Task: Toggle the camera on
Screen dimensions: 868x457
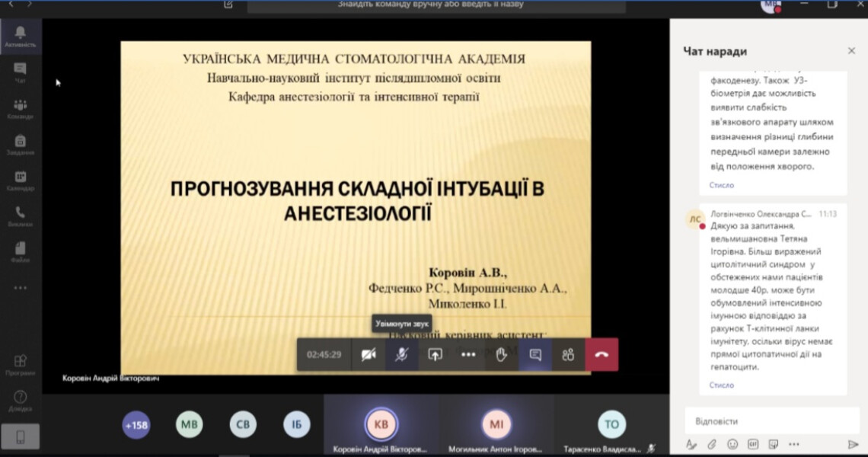Action: click(x=369, y=355)
